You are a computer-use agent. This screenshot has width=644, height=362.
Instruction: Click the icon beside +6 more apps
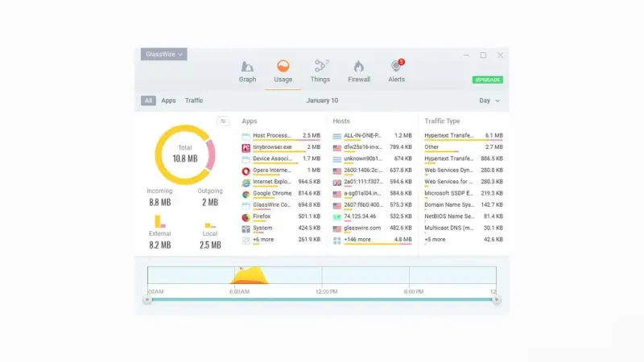pos(246,241)
